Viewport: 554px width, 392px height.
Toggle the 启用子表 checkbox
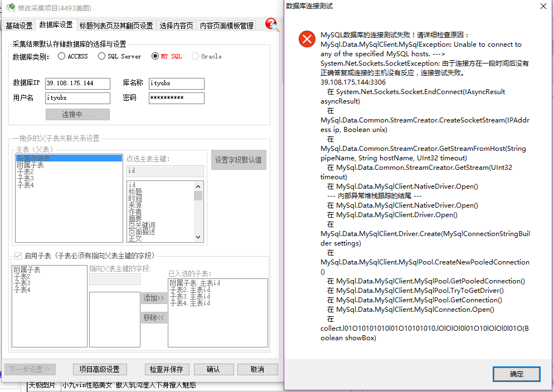(18, 256)
